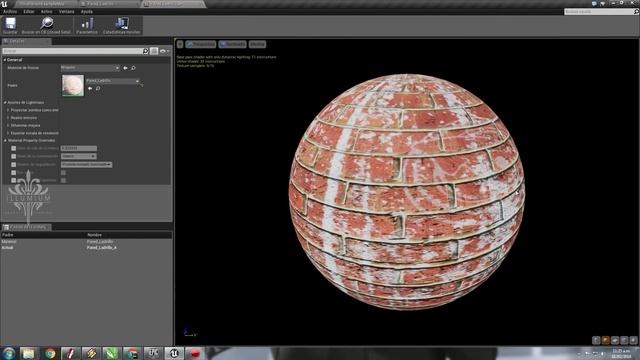This screenshot has width=640, height=360.
Task: Open Chrome from the taskbar
Action: click(x=50, y=353)
